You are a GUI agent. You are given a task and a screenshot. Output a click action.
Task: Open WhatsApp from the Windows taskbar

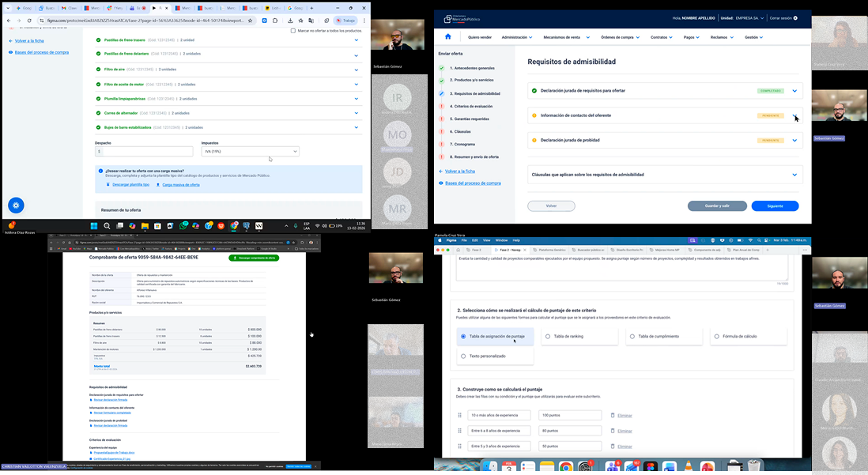[x=183, y=226]
